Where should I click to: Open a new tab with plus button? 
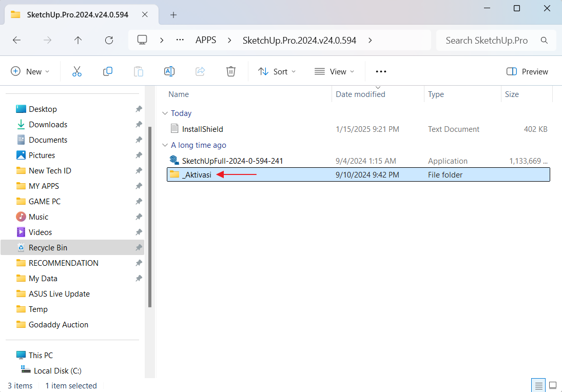pyautogui.click(x=173, y=15)
